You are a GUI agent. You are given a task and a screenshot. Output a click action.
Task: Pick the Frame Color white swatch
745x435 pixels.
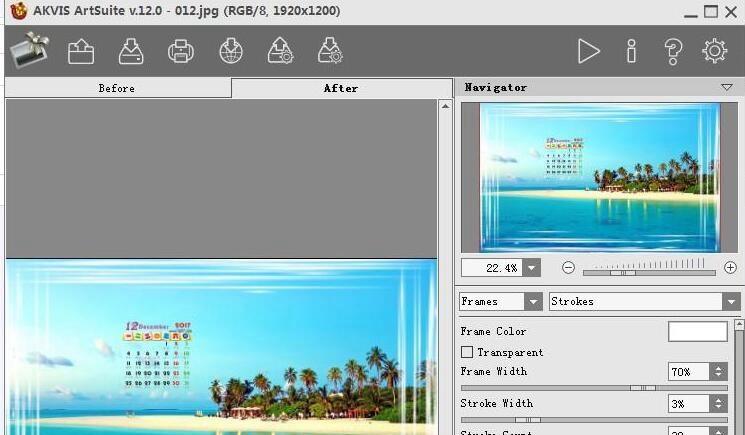(x=697, y=331)
